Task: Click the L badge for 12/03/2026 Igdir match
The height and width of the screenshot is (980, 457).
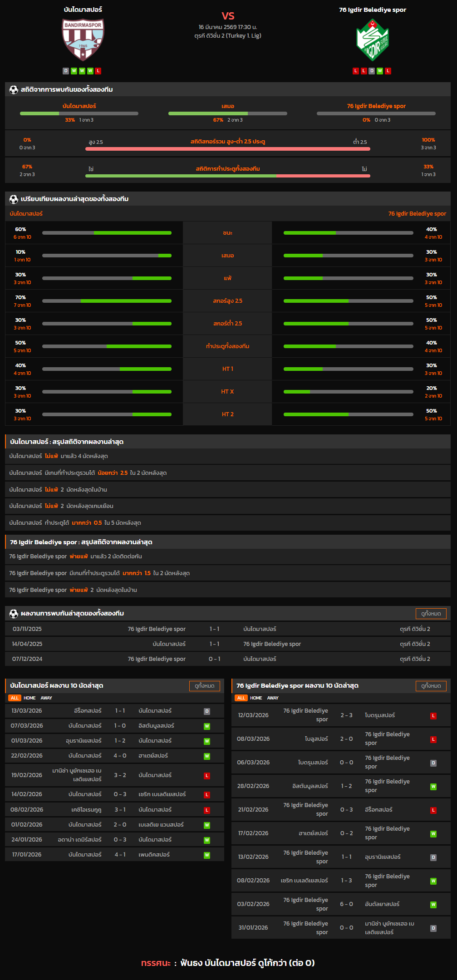Action: tap(433, 716)
